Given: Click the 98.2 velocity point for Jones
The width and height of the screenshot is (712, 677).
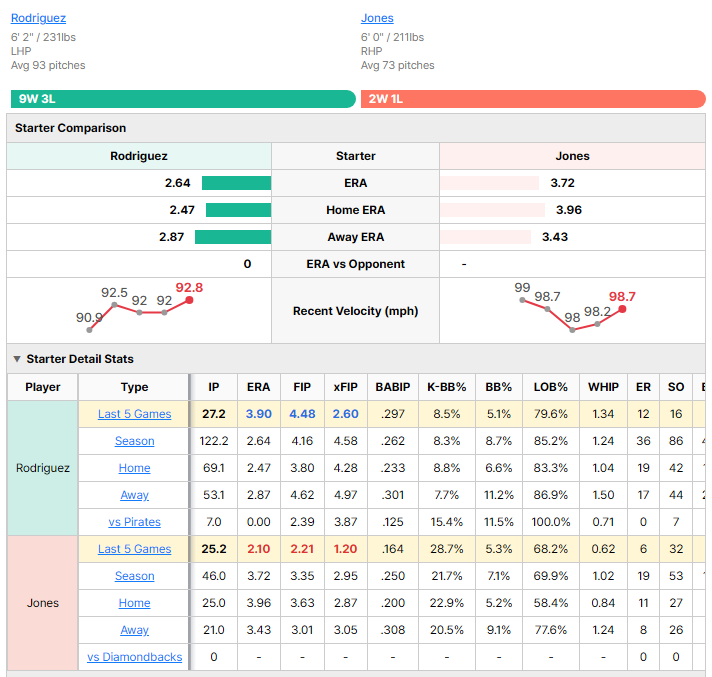Looking at the screenshot, I should point(598,324).
